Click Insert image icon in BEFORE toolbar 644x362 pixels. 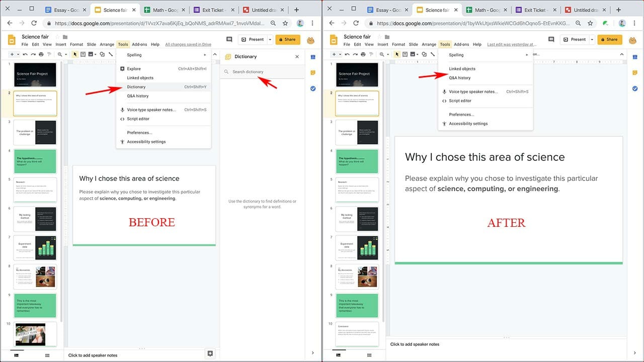tap(91, 54)
